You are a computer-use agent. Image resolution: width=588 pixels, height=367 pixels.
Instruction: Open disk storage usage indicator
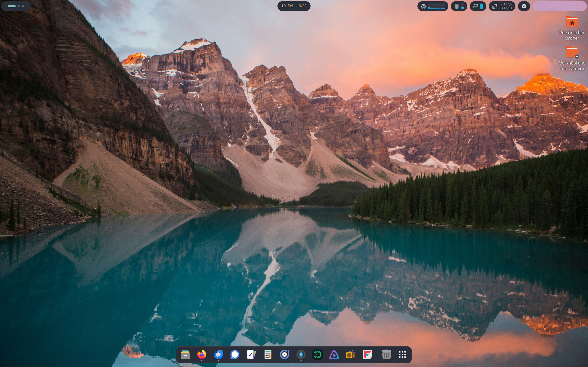pyautogui.click(x=478, y=6)
